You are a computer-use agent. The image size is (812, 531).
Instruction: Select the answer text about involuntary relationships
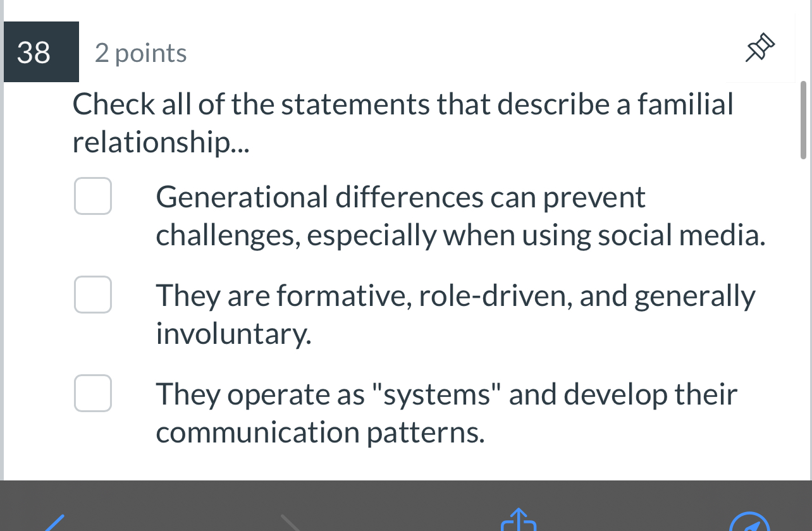click(x=455, y=313)
